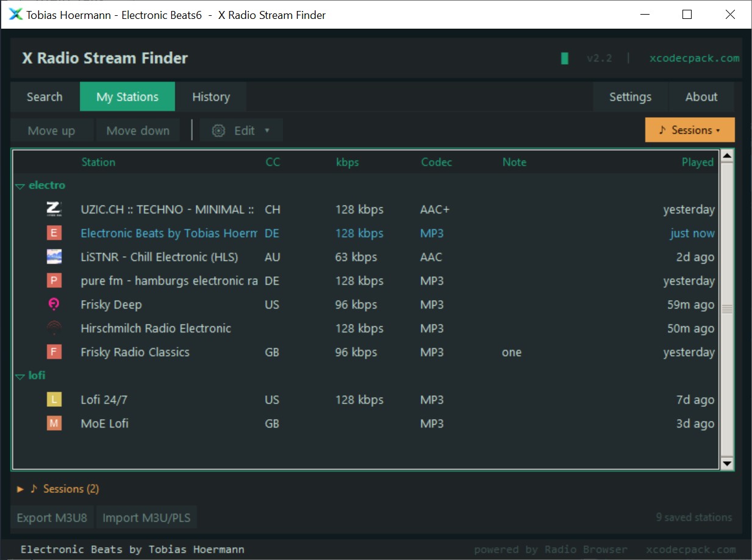The height and width of the screenshot is (560, 752).
Task: Click the red E icon of Electronic Beats
Action: [x=54, y=233]
